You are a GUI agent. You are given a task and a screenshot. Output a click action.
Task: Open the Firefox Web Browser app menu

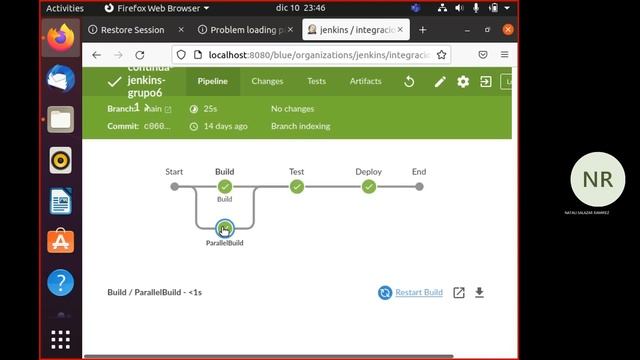157,8
